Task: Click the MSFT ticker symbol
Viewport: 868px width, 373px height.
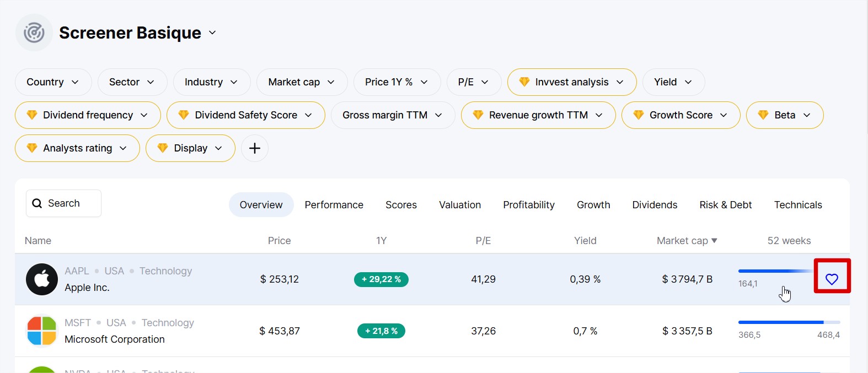Action: point(78,323)
